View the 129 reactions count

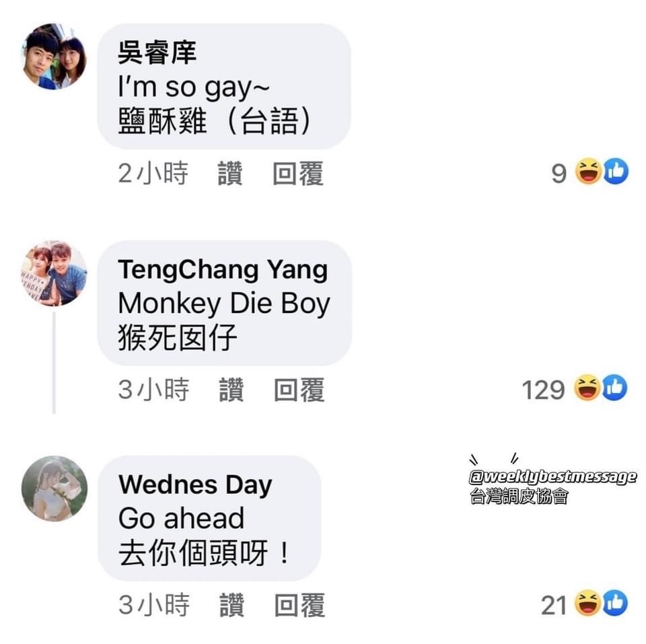click(x=543, y=390)
